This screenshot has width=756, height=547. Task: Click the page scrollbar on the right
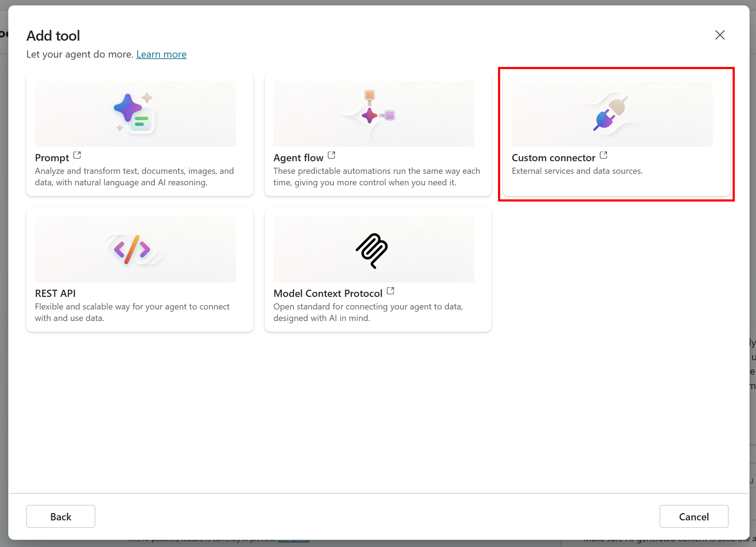click(753, 273)
